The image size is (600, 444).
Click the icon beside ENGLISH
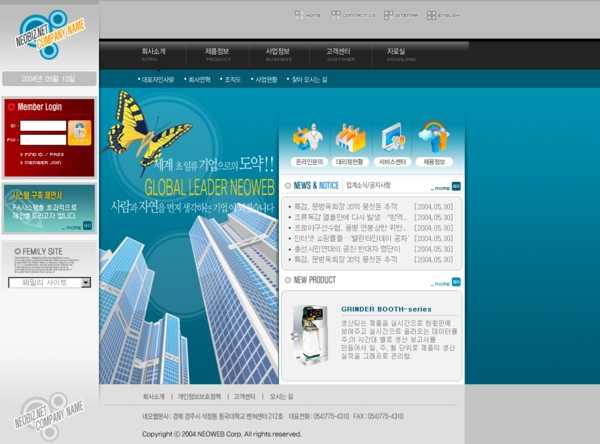pyautogui.click(x=431, y=15)
